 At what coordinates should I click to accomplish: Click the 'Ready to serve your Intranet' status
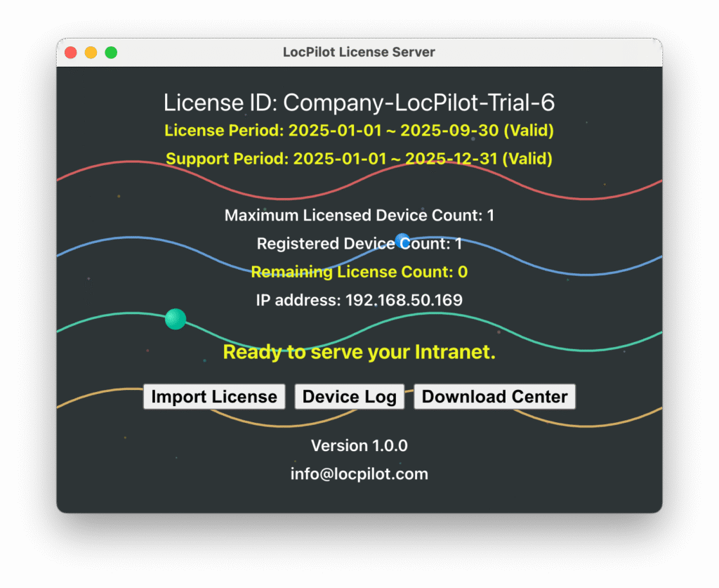coord(359,352)
